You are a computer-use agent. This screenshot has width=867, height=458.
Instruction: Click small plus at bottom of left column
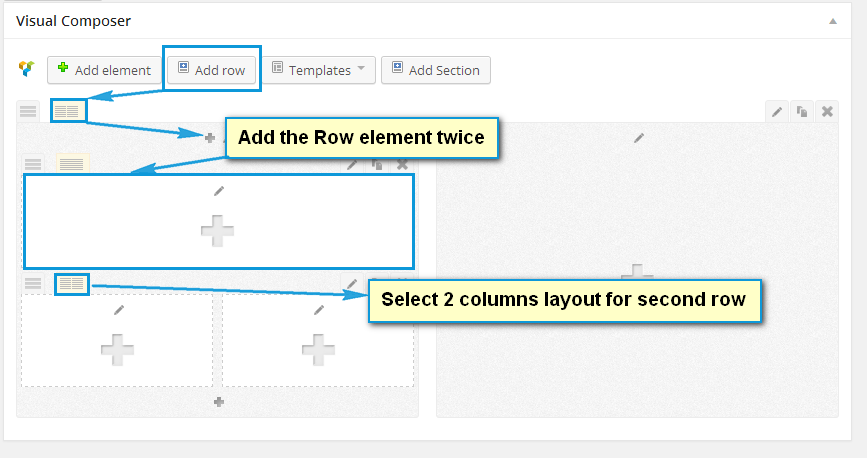[219, 402]
